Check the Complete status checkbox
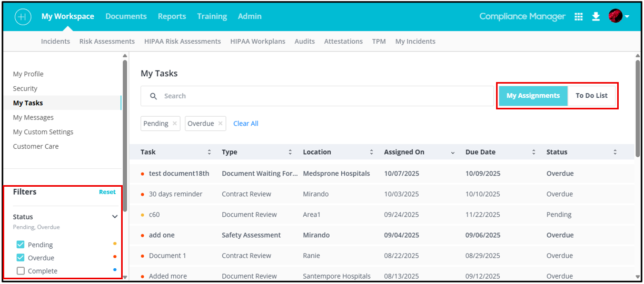The width and height of the screenshot is (644, 284). pos(21,271)
